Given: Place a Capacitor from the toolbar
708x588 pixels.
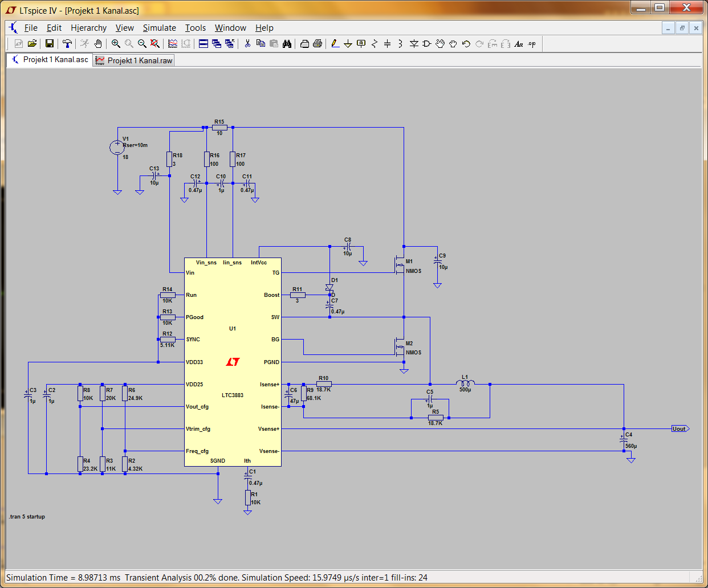Looking at the screenshot, I should 387,44.
